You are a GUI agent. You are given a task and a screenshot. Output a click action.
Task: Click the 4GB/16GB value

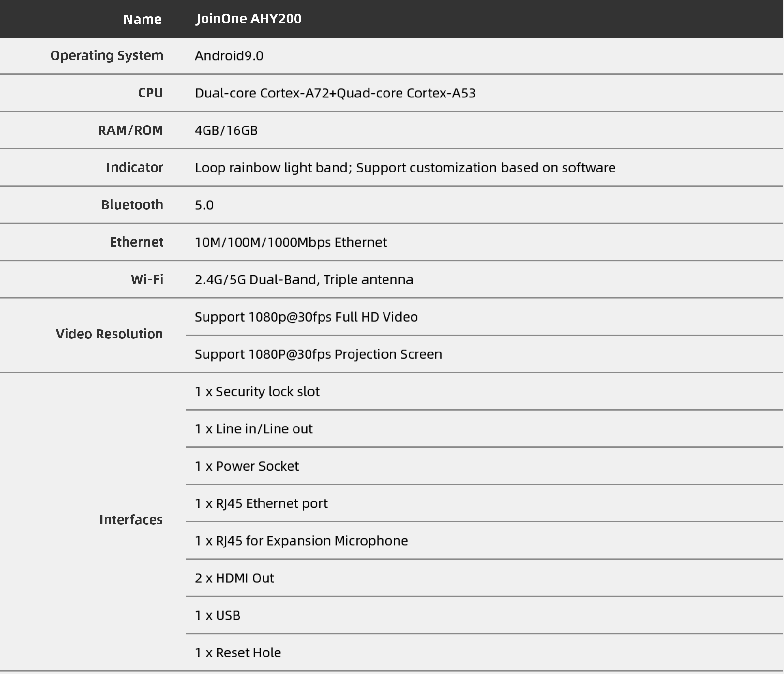tap(226, 130)
